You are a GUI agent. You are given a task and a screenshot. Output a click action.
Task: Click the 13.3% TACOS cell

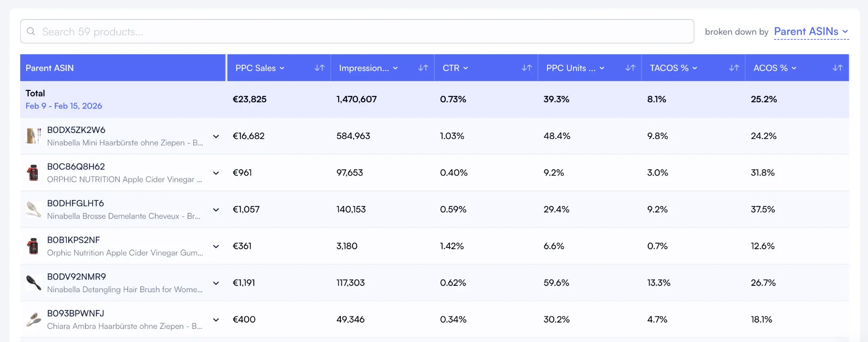coord(659,282)
